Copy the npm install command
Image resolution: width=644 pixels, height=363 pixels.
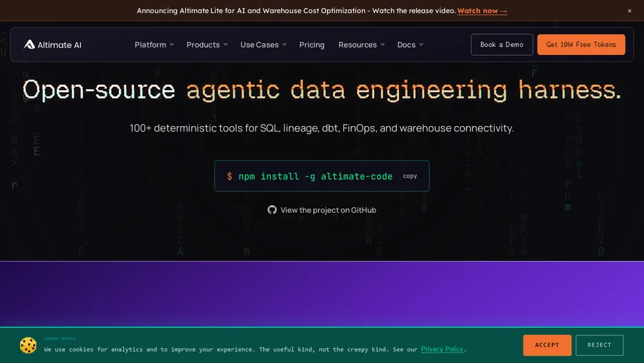click(409, 176)
